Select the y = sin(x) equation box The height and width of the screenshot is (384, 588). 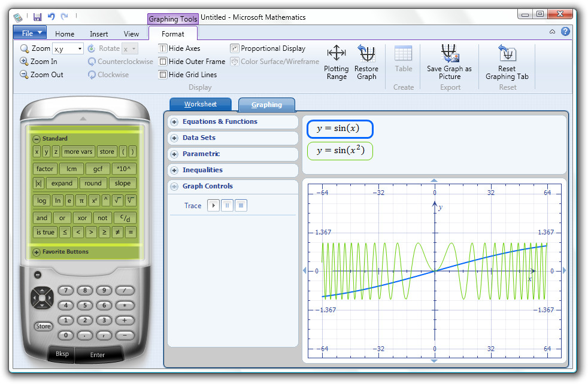[340, 129]
